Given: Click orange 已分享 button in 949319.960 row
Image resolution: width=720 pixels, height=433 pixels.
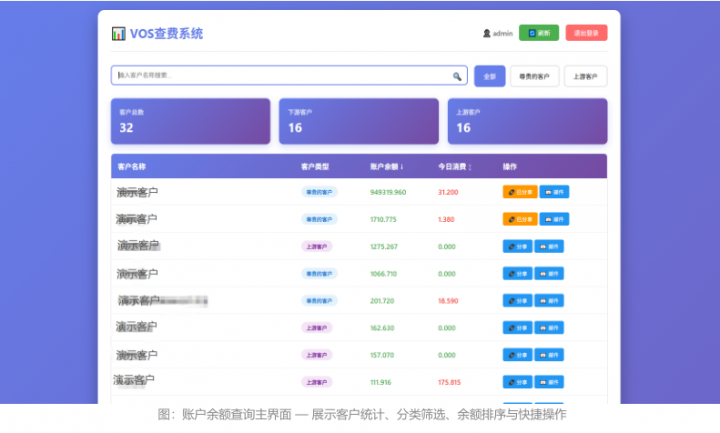Looking at the screenshot, I should point(520,192).
